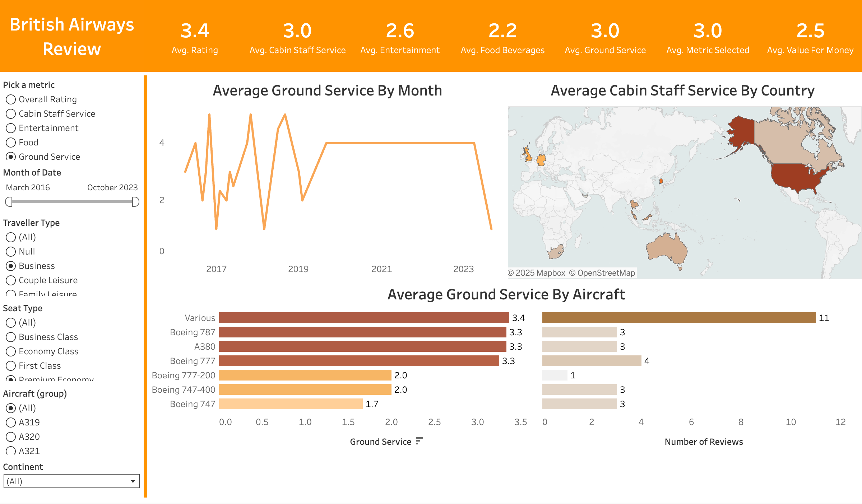The height and width of the screenshot is (504, 862).
Task: Click the Average Ground Service By Month title
Action: coord(327,90)
